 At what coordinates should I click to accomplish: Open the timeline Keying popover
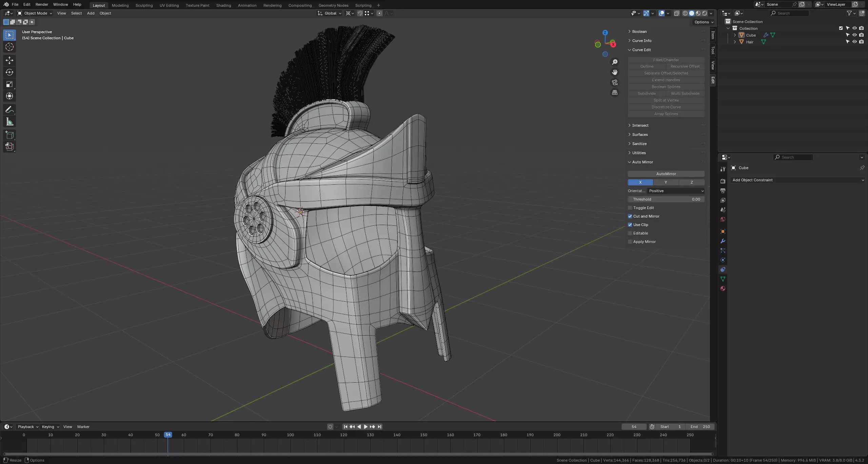click(x=50, y=427)
